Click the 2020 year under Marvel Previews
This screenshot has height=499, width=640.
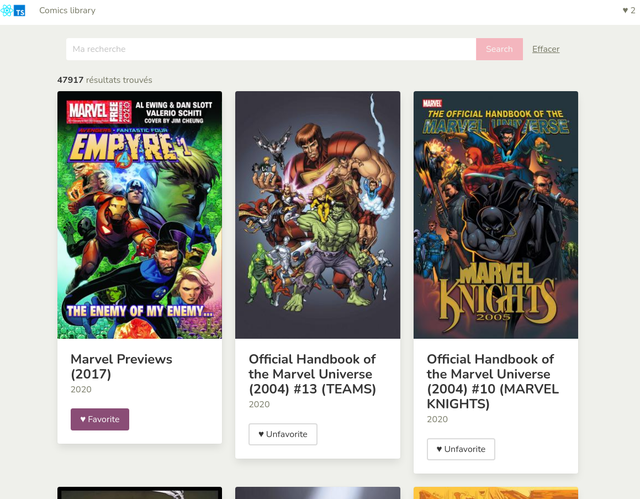(81, 389)
